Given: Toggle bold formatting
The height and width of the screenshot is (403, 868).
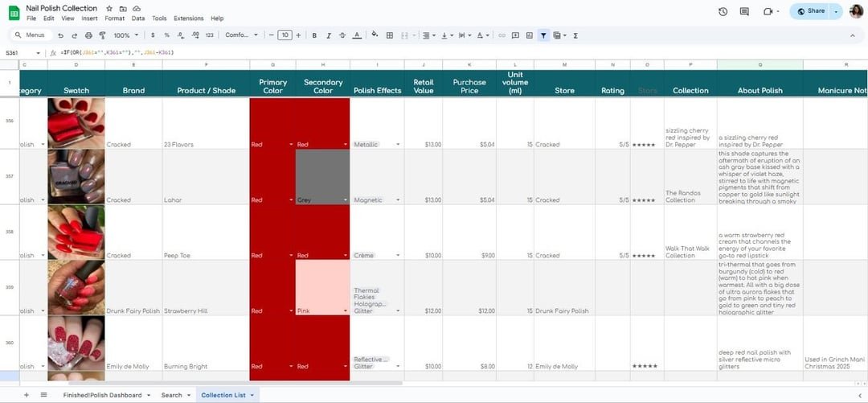Looking at the screenshot, I should (x=314, y=35).
